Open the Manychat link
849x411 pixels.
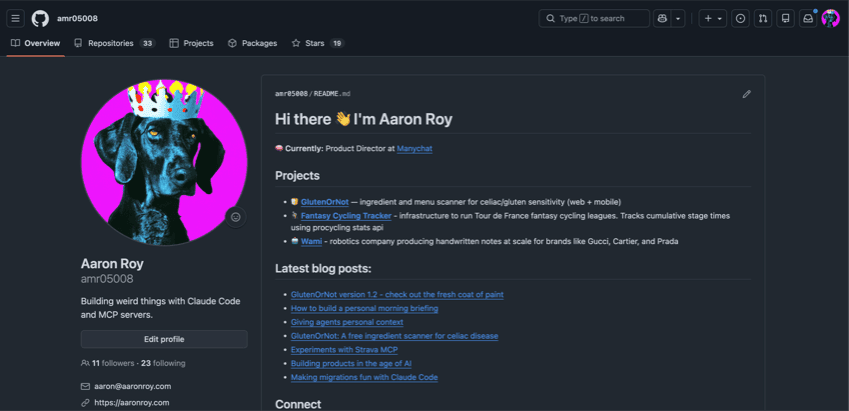click(415, 148)
